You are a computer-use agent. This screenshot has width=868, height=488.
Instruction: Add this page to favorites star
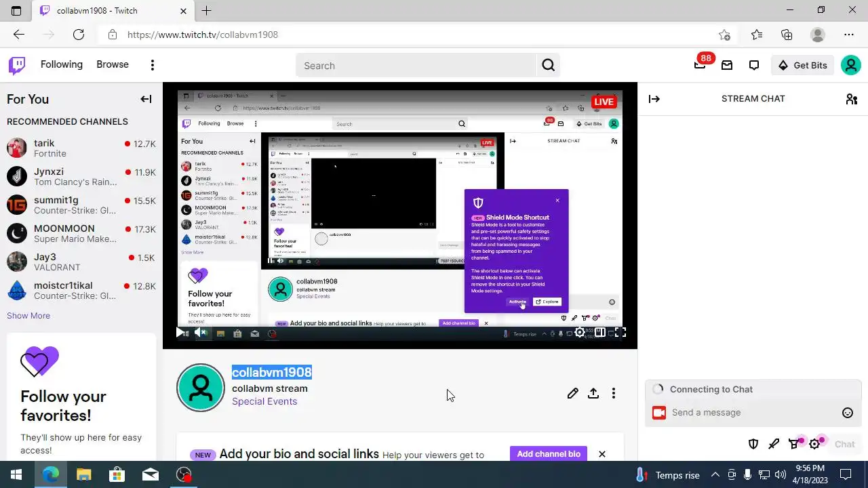click(x=724, y=35)
